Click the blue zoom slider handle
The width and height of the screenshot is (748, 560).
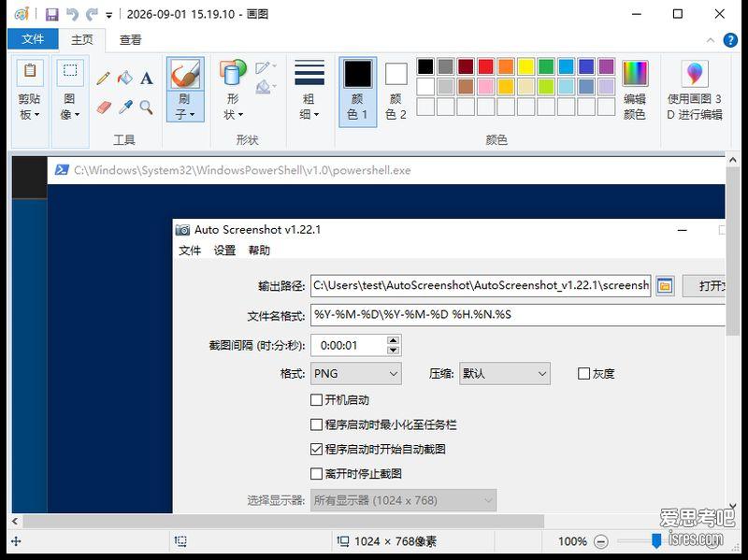tap(656, 541)
